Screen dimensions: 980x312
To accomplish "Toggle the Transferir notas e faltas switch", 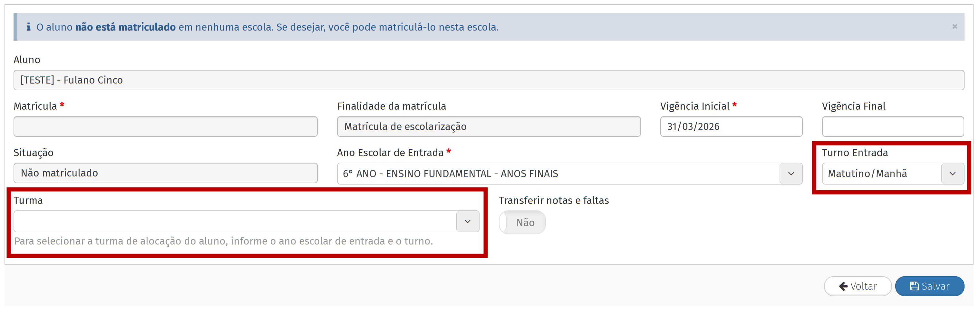I will coord(522,223).
